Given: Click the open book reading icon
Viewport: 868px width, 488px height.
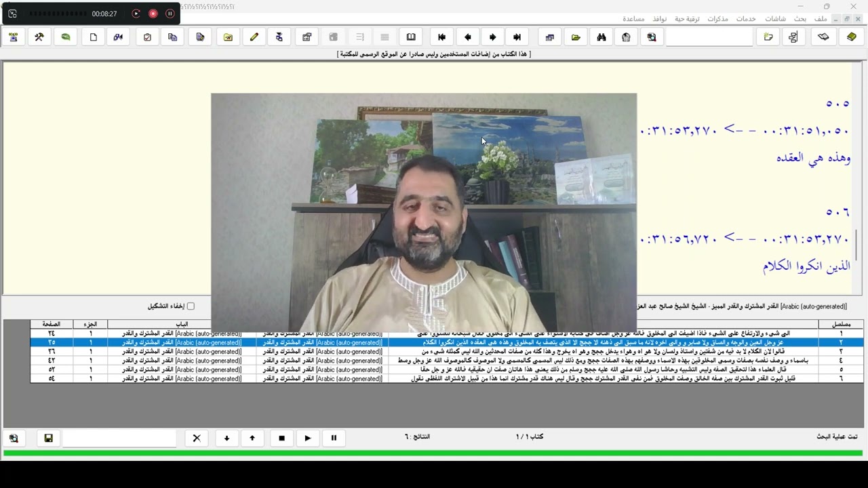Looking at the screenshot, I should click(411, 37).
